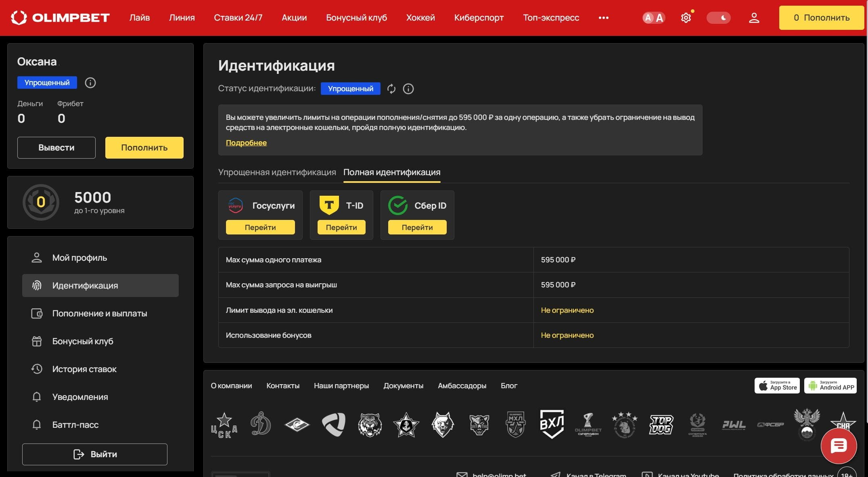Go to Бонусный клуб in sidebar
This screenshot has height=477, width=868.
point(100,341)
